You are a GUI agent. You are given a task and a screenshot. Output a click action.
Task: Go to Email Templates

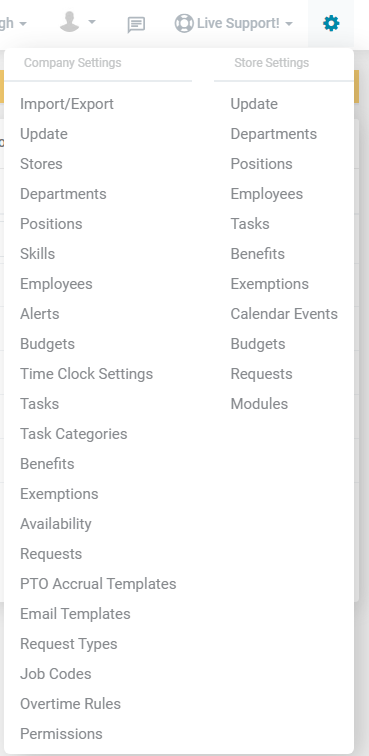(75, 614)
